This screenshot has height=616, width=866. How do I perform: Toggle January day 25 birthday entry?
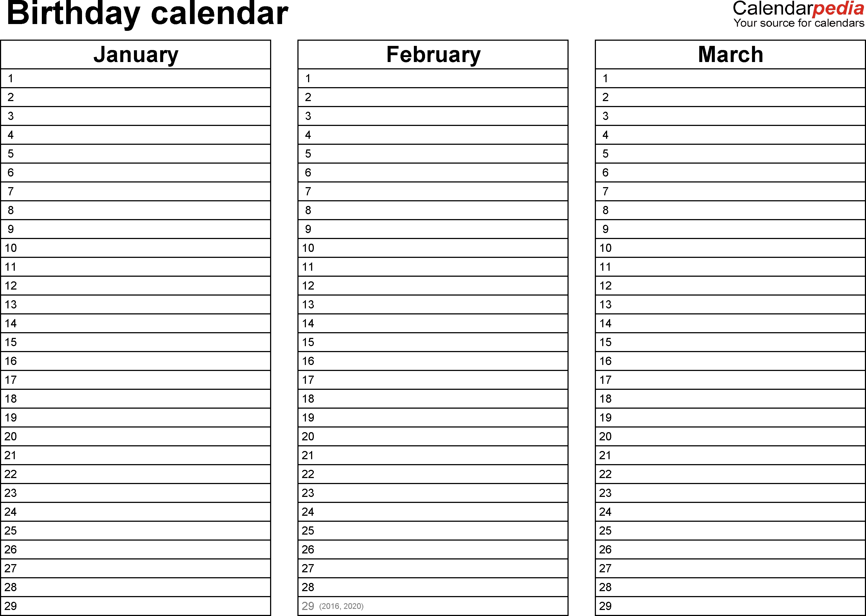[x=144, y=531]
